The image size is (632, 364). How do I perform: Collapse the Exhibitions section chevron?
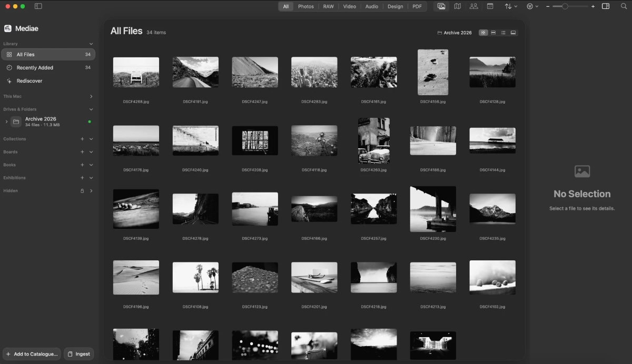(x=91, y=178)
